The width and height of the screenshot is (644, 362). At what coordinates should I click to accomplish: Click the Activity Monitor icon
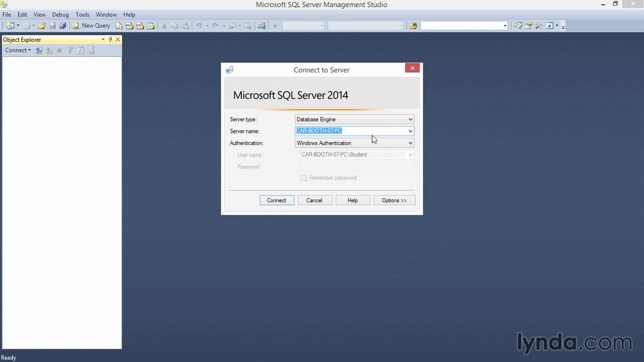[x=261, y=25]
